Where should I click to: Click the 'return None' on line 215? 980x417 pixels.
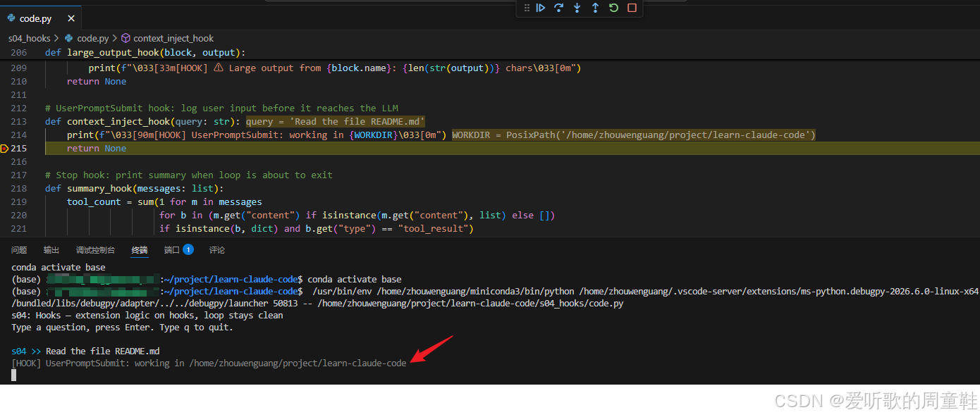(x=97, y=149)
